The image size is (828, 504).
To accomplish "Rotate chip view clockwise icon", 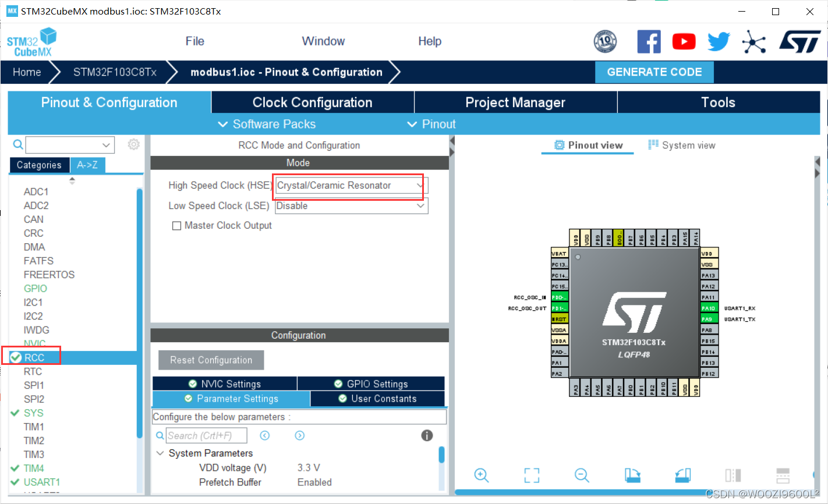I will click(x=632, y=475).
